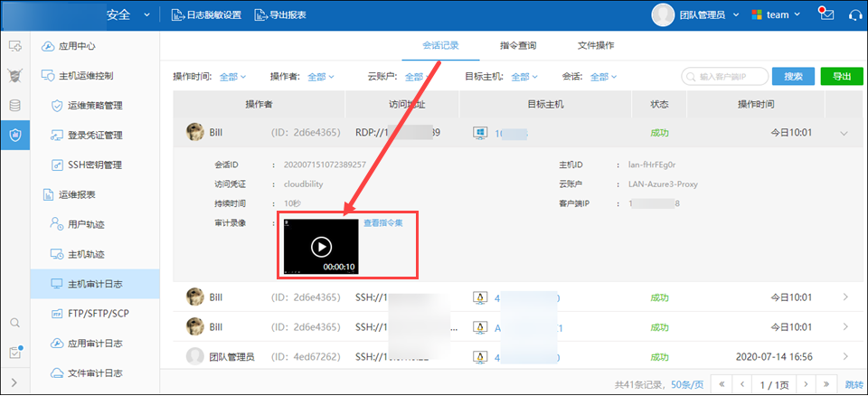Viewport: 868px width, 396px height.
Task: Open 文件审计日志 in sidebar
Action: click(x=95, y=372)
